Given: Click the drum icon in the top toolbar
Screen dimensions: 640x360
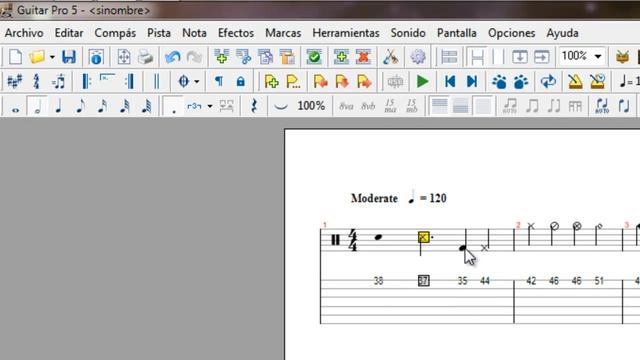Looking at the screenshot, I should coord(622,57).
